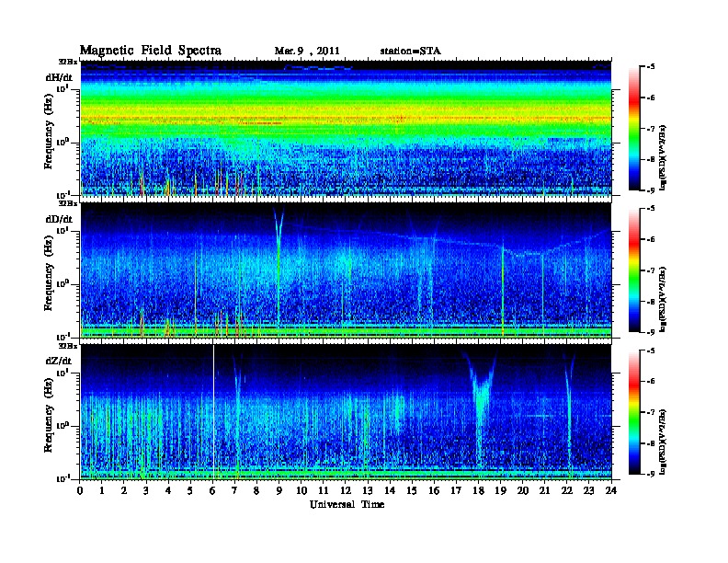
Task: Click the 10¹ frequency tick of dZ/dt panel
Action: coord(63,373)
